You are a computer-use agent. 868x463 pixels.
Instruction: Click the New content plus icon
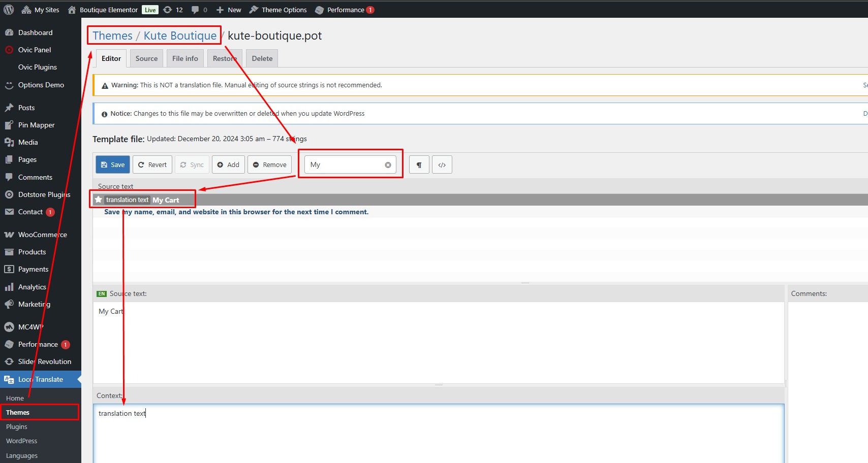pos(220,10)
